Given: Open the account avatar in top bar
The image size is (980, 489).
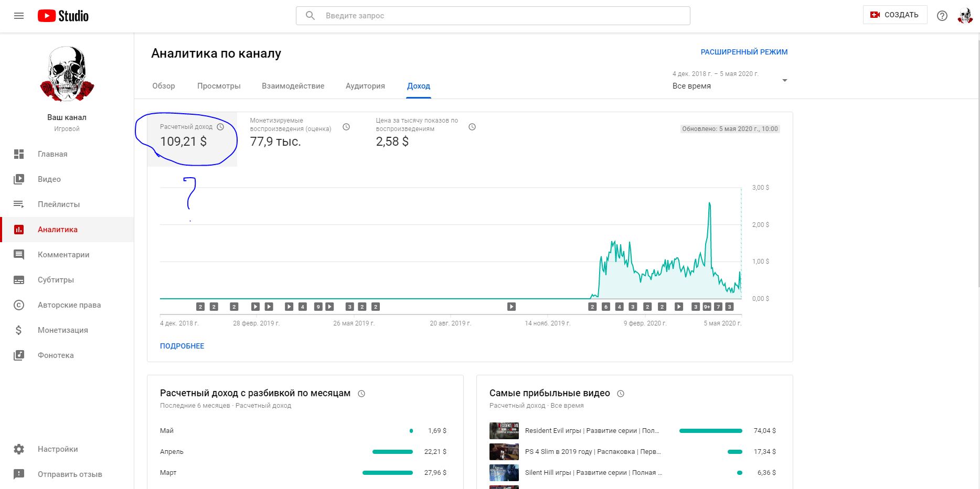Looking at the screenshot, I should [965, 16].
